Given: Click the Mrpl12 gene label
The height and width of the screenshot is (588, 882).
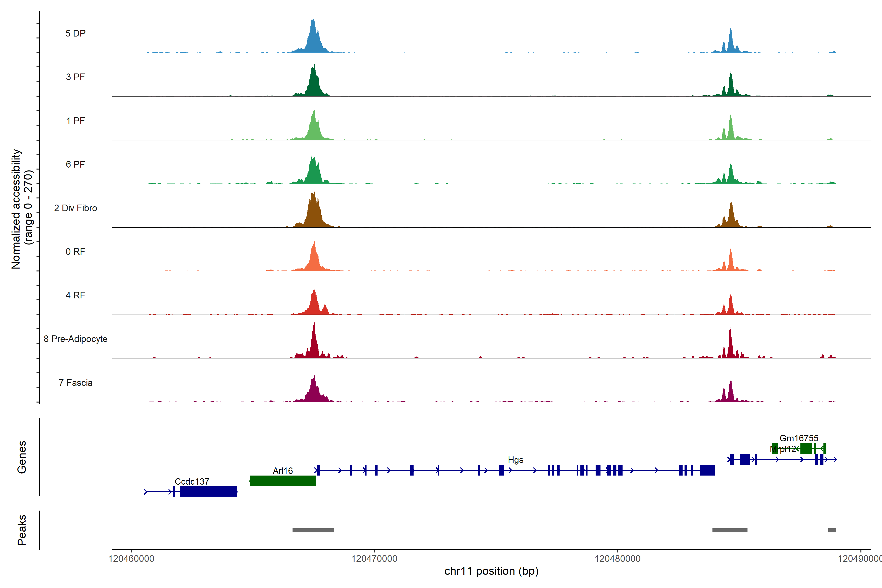Looking at the screenshot, I should (783, 449).
